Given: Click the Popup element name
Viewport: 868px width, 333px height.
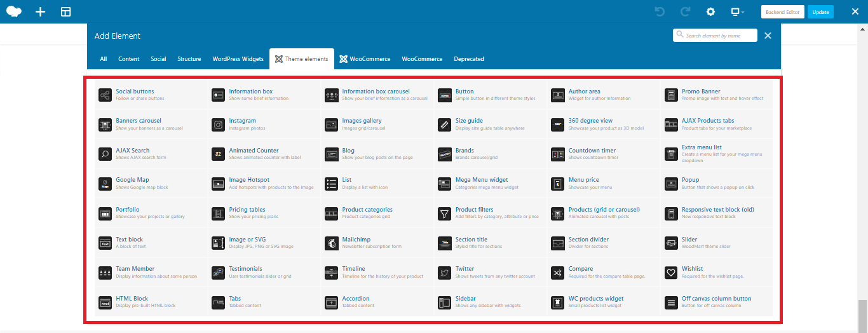Looking at the screenshot, I should coord(689,180).
